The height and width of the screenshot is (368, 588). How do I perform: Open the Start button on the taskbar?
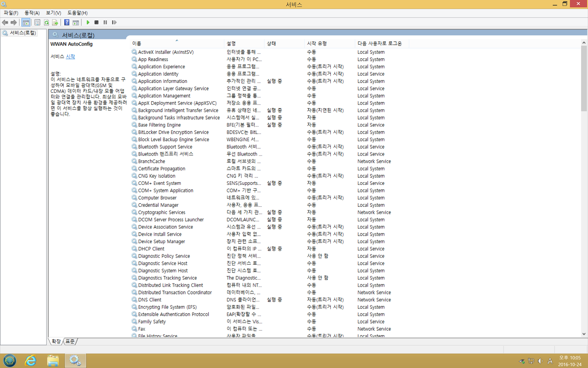tap(10, 361)
